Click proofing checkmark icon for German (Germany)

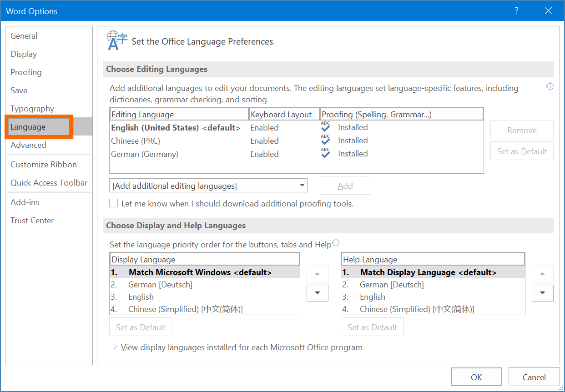click(x=325, y=153)
